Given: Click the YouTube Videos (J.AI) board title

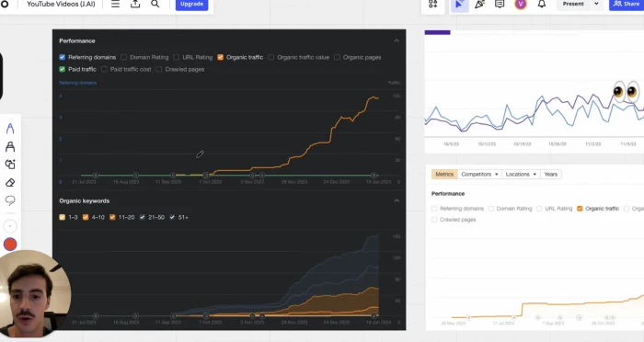Looking at the screenshot, I should point(61,4).
